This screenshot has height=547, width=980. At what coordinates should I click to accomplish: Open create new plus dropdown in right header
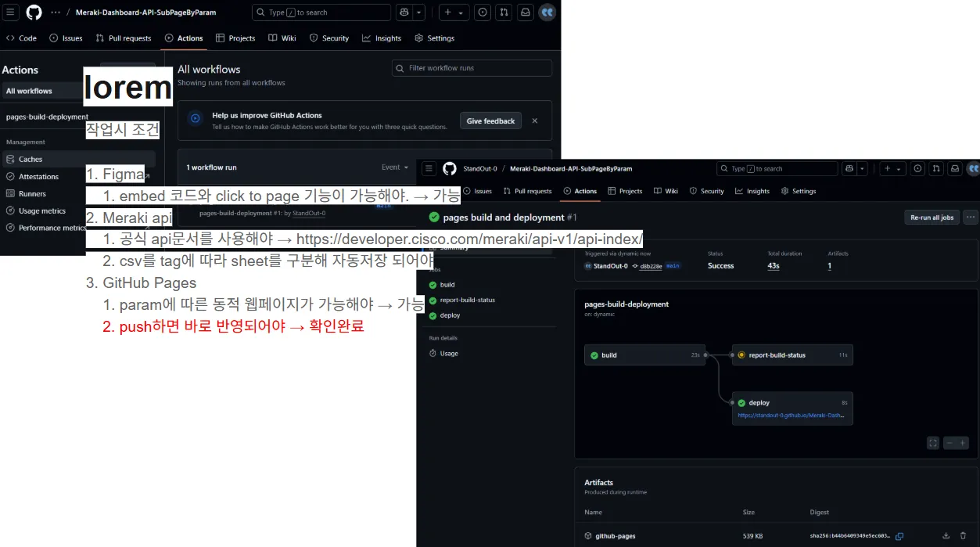pyautogui.click(x=892, y=168)
